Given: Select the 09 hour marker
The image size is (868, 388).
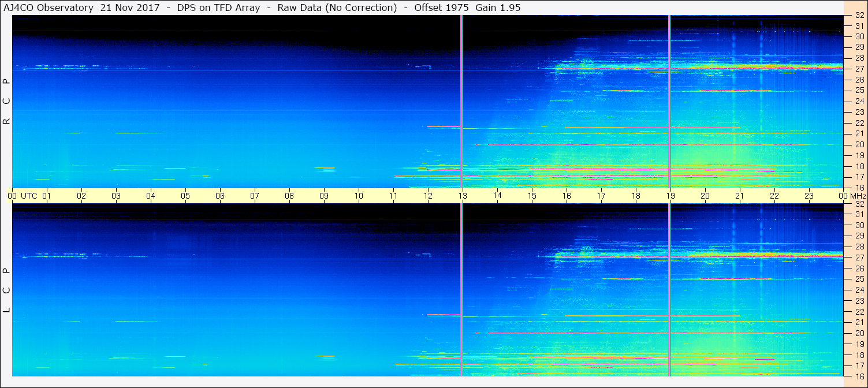Looking at the screenshot, I should (x=324, y=196).
